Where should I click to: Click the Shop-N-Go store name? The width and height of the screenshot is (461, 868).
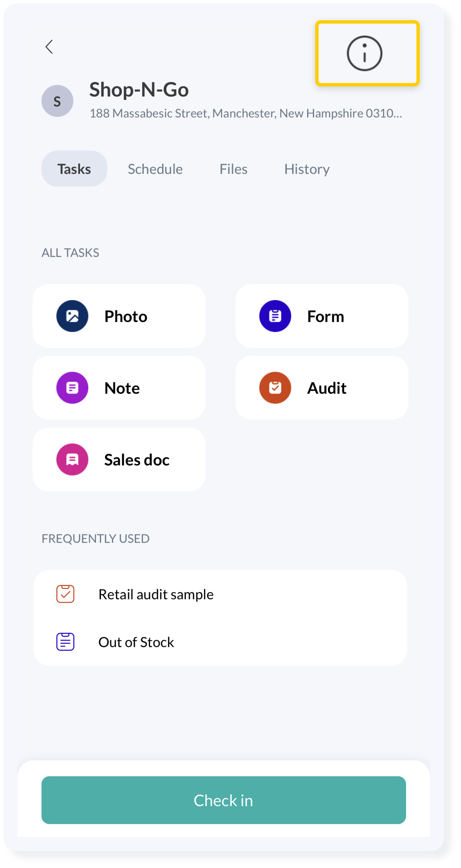[139, 90]
